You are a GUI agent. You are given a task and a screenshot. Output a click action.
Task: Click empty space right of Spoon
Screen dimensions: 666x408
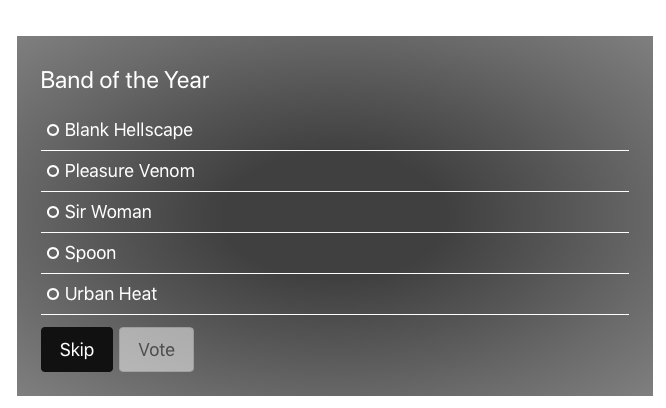[x=420, y=253]
